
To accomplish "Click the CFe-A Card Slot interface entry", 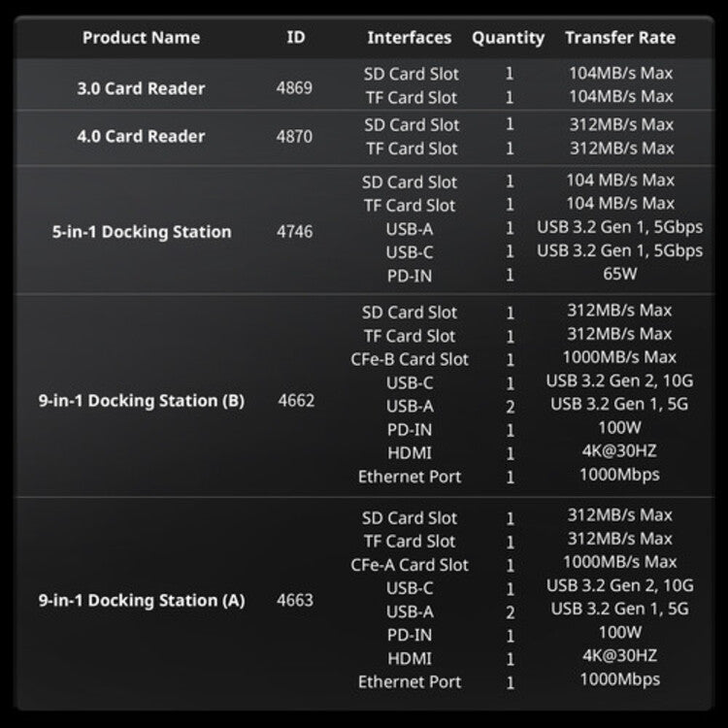I will [410, 565].
